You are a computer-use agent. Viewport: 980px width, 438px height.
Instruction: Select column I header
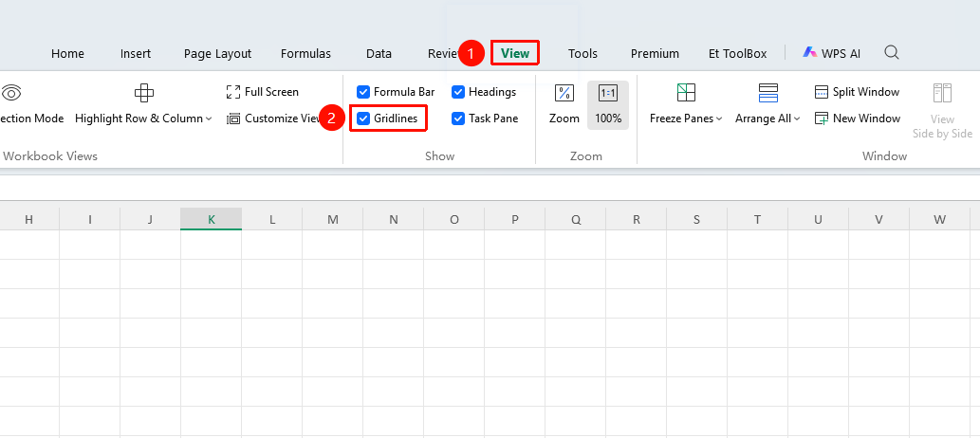tap(90, 219)
